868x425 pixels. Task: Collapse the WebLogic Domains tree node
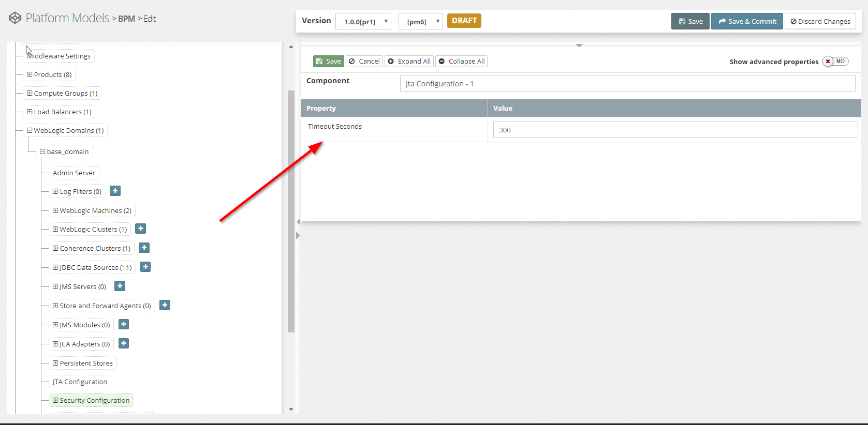point(30,130)
